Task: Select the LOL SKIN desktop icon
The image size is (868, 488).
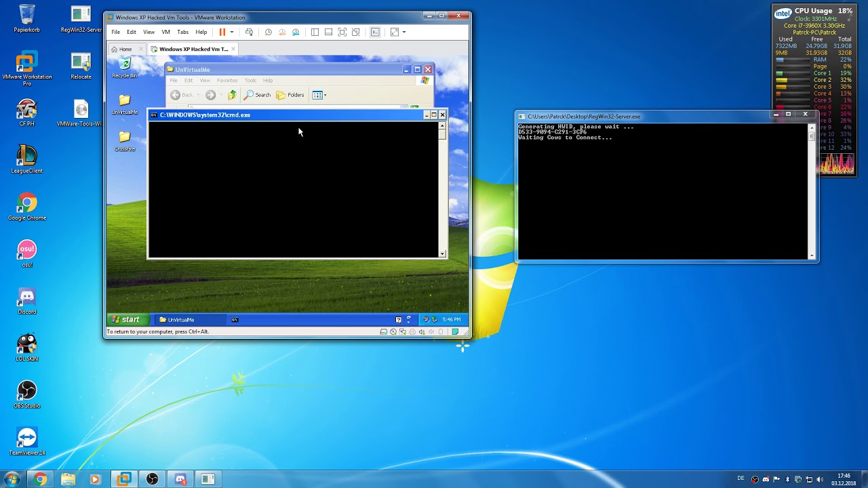Action: 27,348
